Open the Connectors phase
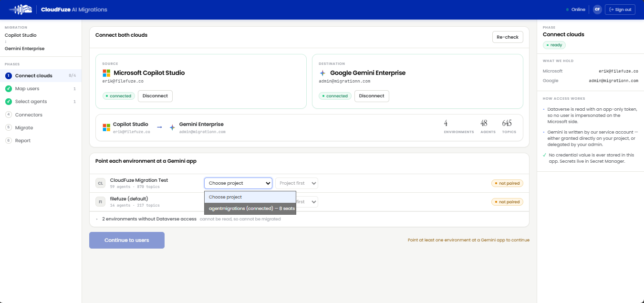The image size is (644, 303). (x=41, y=115)
